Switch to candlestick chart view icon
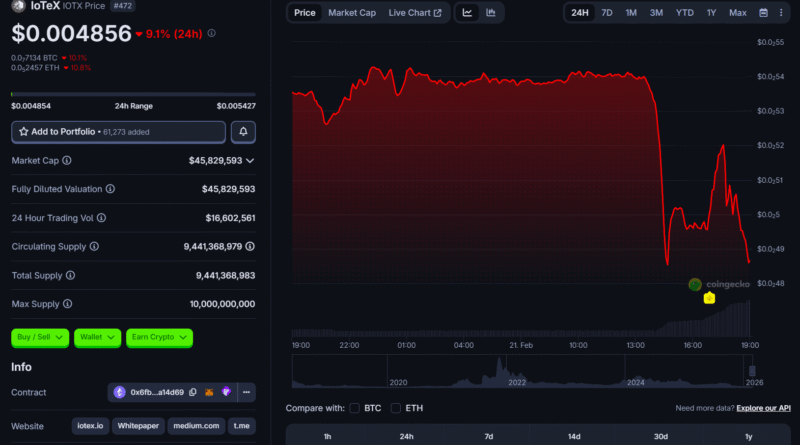This screenshot has height=445, width=800. click(491, 13)
